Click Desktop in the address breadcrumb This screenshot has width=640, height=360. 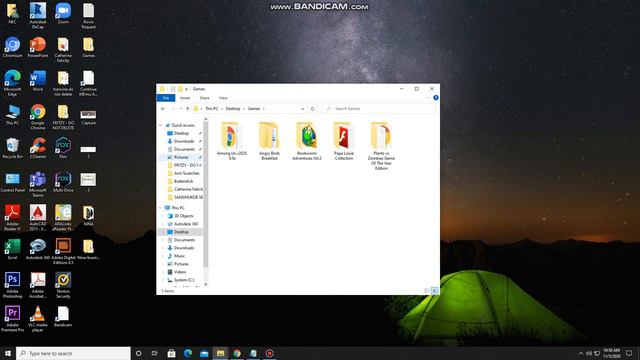[x=233, y=109]
